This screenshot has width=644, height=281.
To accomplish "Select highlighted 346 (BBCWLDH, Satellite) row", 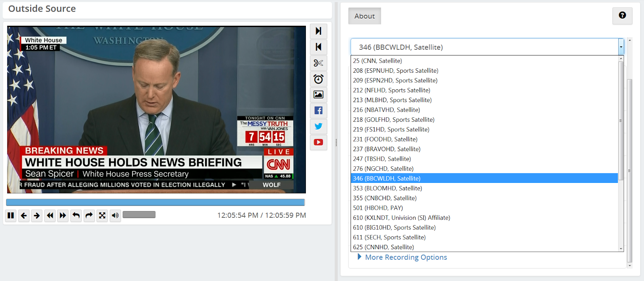I will point(484,178).
